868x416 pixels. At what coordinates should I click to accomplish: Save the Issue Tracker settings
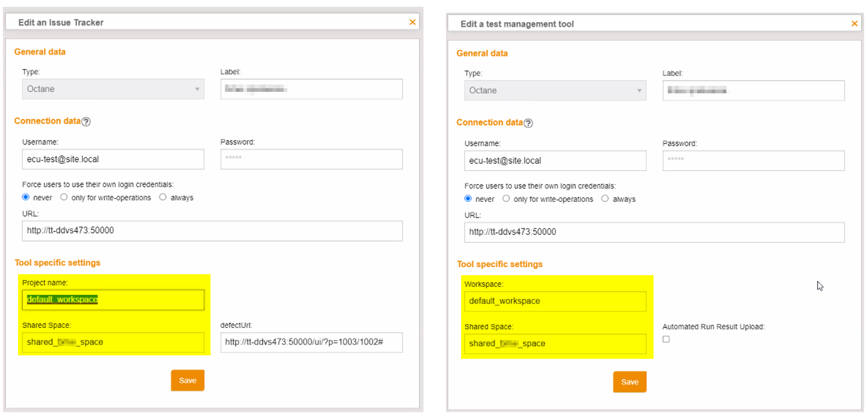[188, 380]
